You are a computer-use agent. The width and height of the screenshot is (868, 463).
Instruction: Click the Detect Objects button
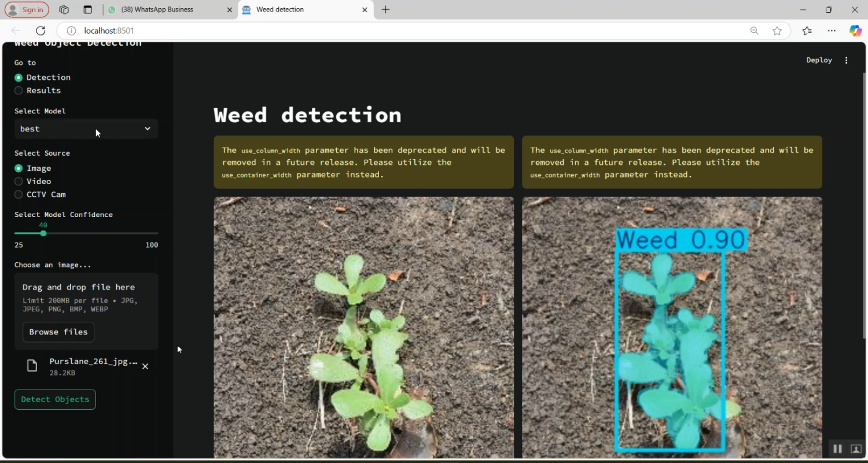tap(55, 399)
